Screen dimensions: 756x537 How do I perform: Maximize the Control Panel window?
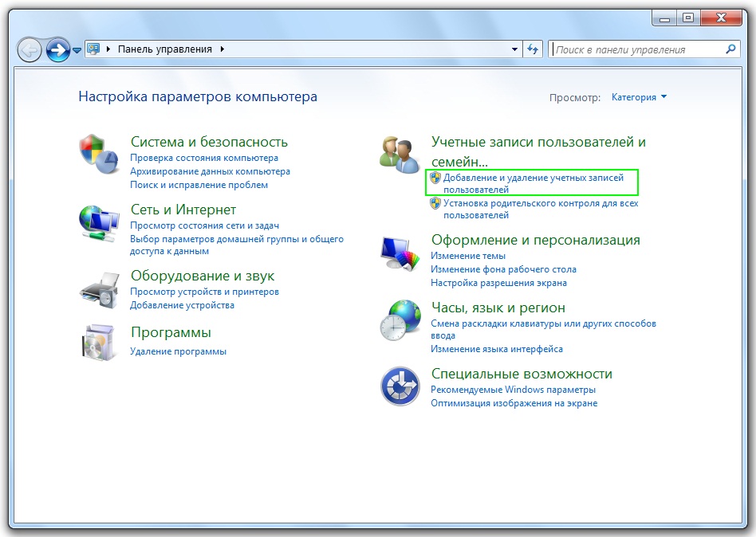(x=688, y=18)
